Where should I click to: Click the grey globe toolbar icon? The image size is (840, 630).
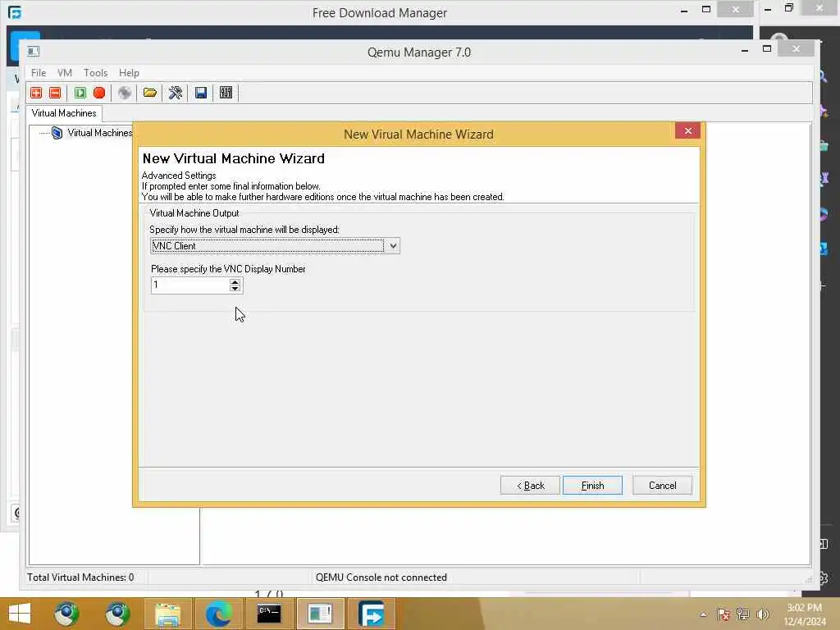(x=125, y=93)
